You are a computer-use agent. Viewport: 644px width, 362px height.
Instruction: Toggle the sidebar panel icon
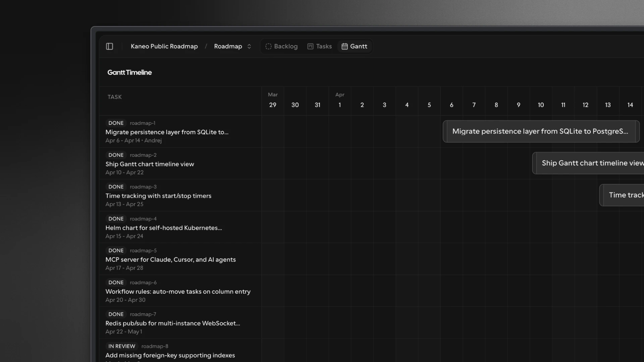point(109,46)
